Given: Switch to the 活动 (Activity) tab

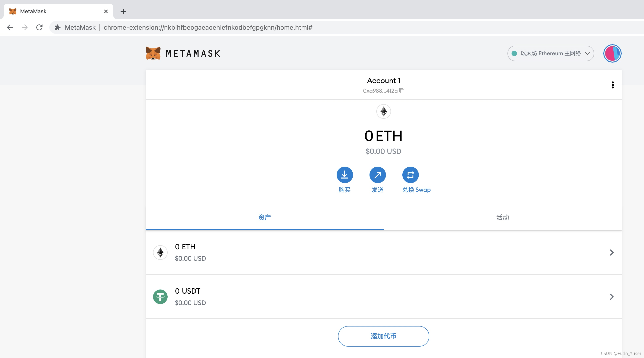Looking at the screenshot, I should pyautogui.click(x=502, y=217).
